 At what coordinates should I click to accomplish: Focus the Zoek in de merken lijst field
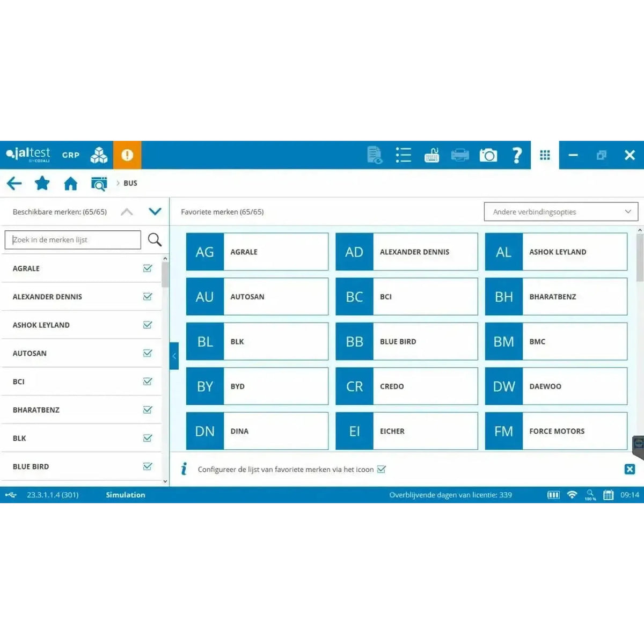pyautogui.click(x=73, y=240)
